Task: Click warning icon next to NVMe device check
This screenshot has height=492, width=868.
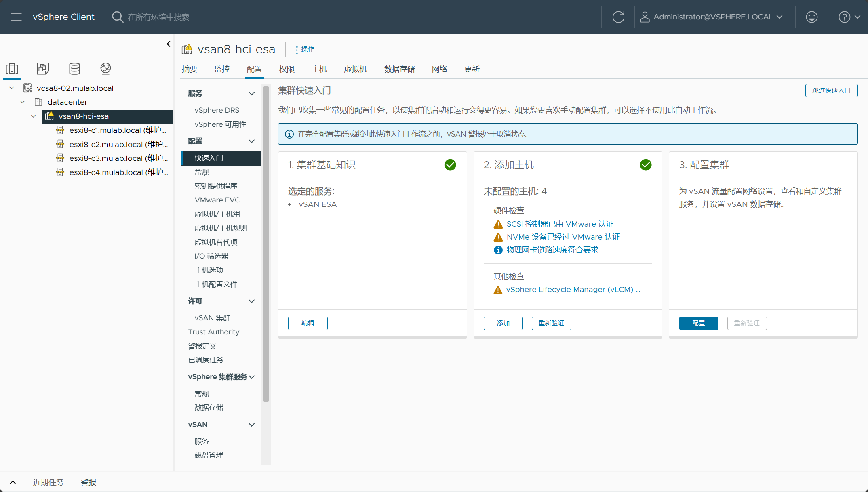Action: point(498,237)
